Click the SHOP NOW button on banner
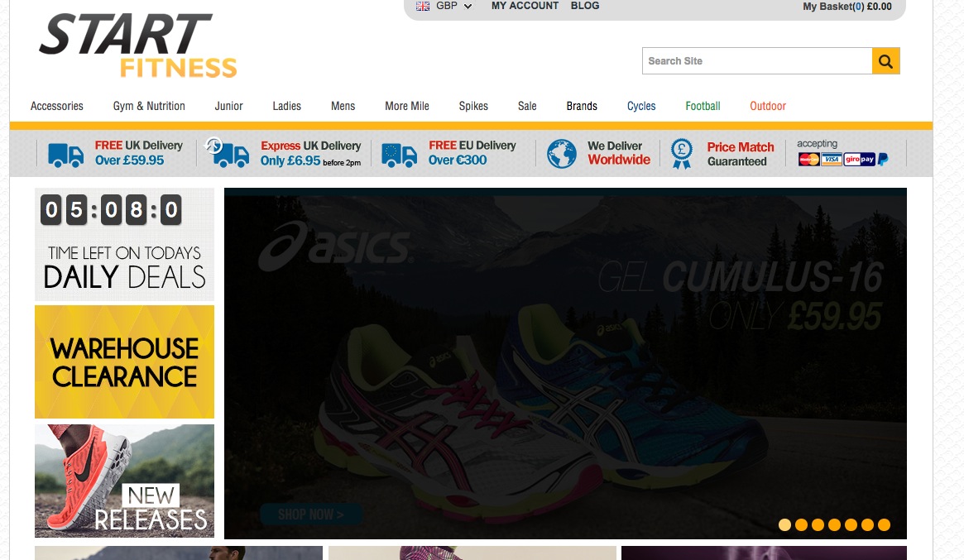Image resolution: width=964 pixels, height=560 pixels. click(310, 515)
